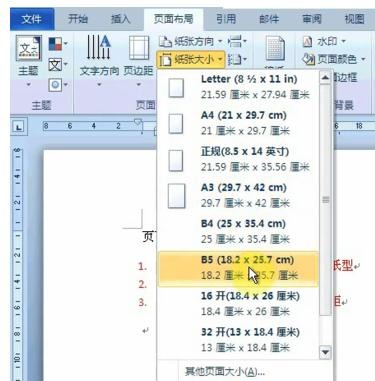
Task: Click list item number 1. in document
Action: (x=143, y=266)
